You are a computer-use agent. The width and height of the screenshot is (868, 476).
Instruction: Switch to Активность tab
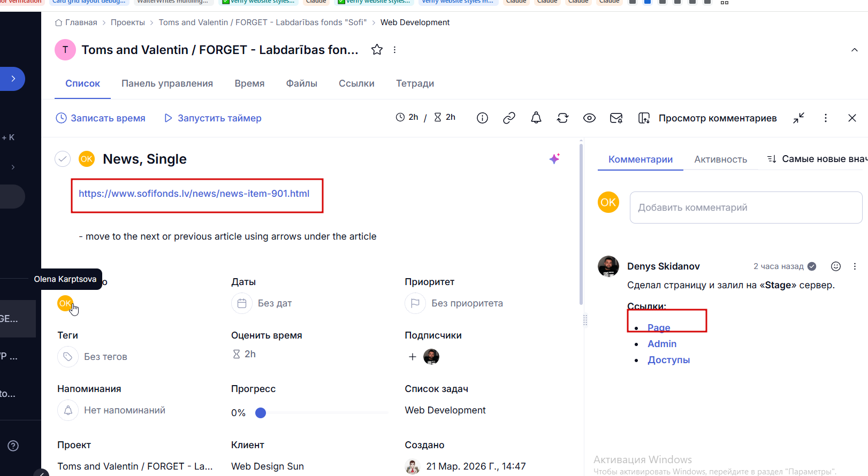tap(720, 159)
